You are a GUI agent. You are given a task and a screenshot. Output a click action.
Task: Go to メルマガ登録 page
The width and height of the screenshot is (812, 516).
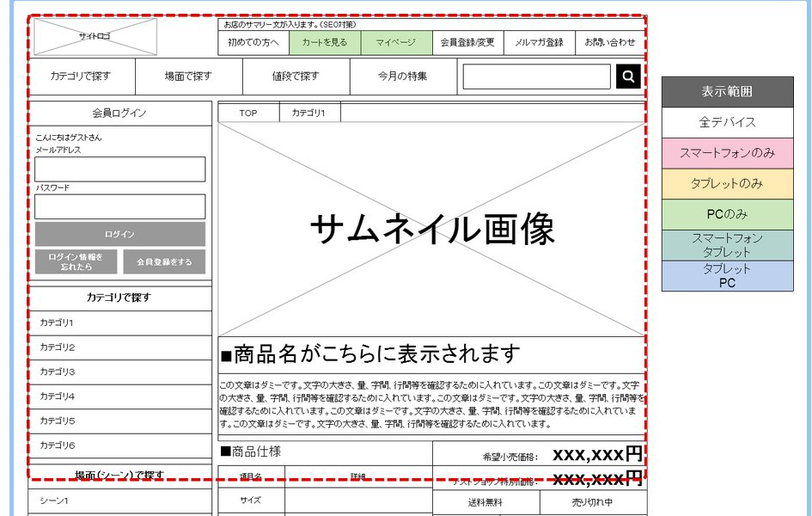[x=539, y=42]
